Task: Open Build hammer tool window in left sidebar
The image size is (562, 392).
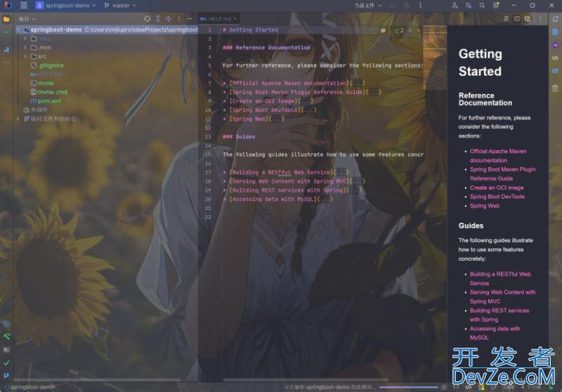Action: 6,337
